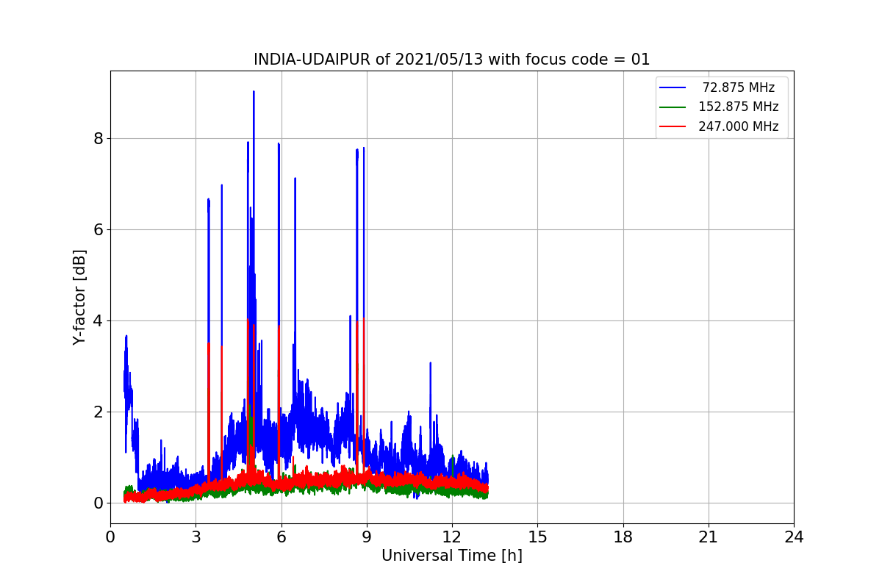
Task: Click the 'Y-factor [dB]' axis label
Action: point(79,297)
